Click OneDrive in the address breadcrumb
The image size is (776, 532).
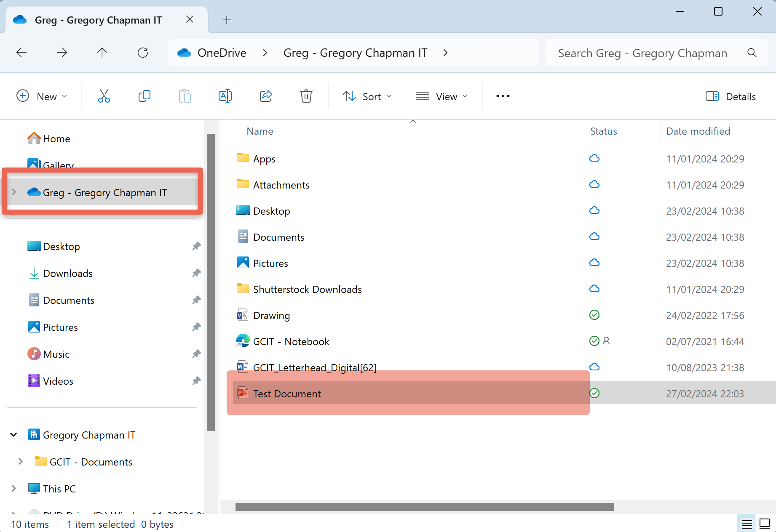(x=222, y=53)
